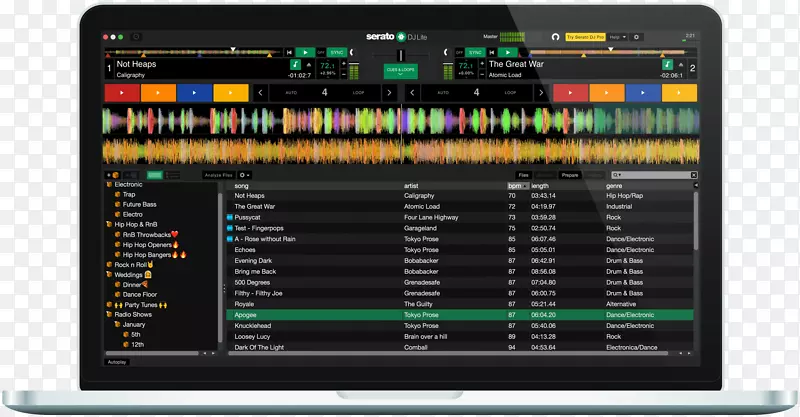Collapse the Electronic crate

(x=109, y=184)
